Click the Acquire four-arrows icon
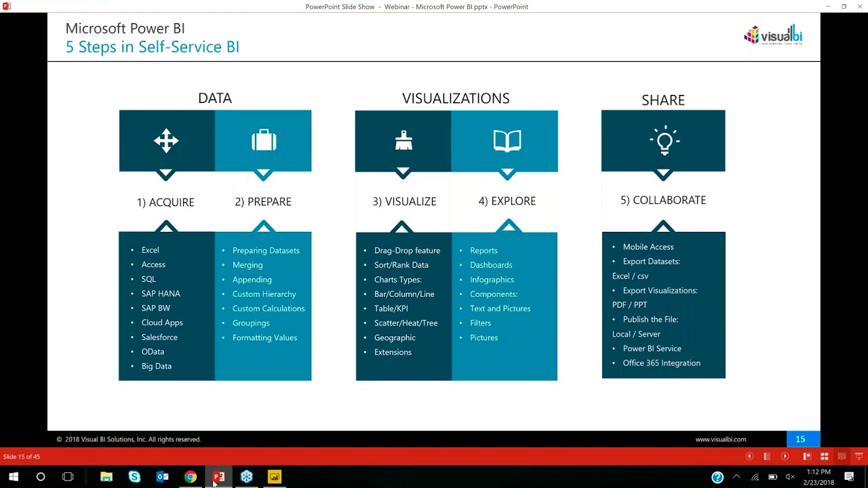Screen dimensions: 868x488 [x=166, y=141]
